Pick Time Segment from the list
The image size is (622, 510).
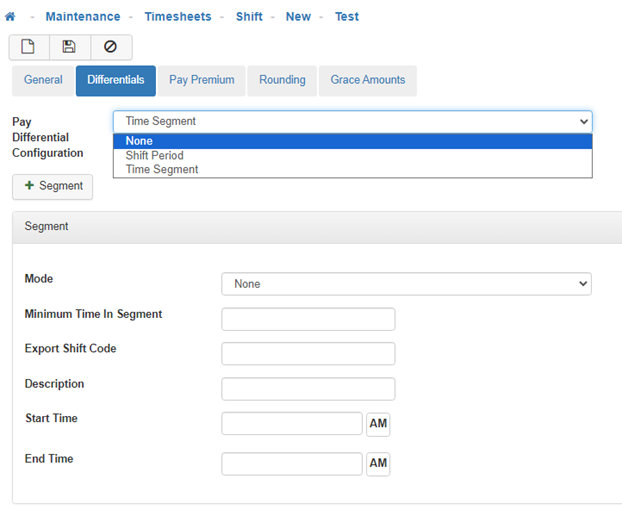[161, 170]
